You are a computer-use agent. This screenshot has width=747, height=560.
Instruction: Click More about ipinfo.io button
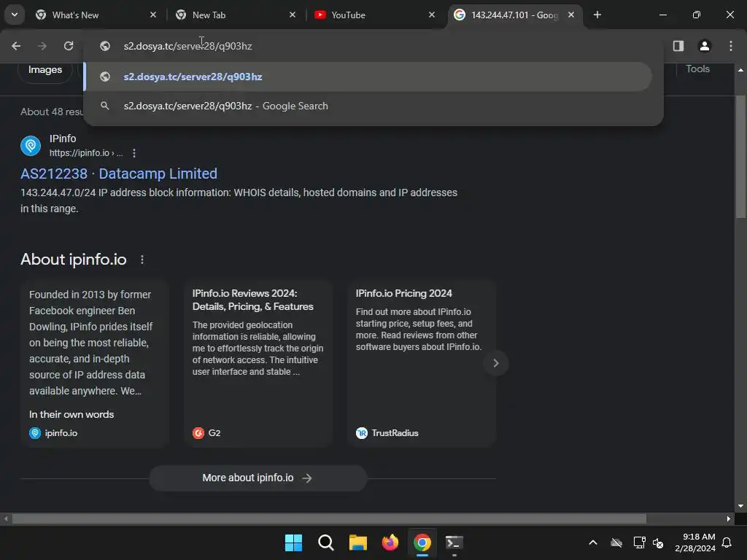[x=258, y=478]
